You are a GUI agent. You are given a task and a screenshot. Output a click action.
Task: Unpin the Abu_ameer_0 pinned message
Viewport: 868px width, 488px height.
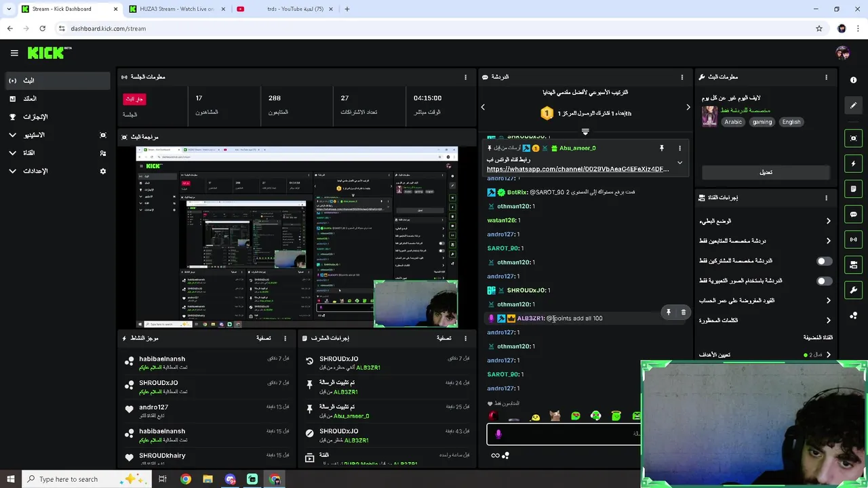point(661,148)
